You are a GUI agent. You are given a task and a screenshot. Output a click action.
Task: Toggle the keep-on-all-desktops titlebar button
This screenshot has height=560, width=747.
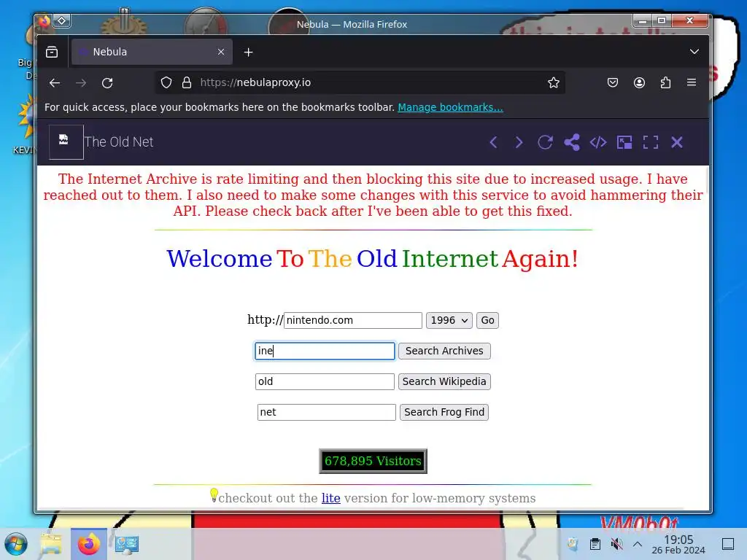[x=62, y=21]
